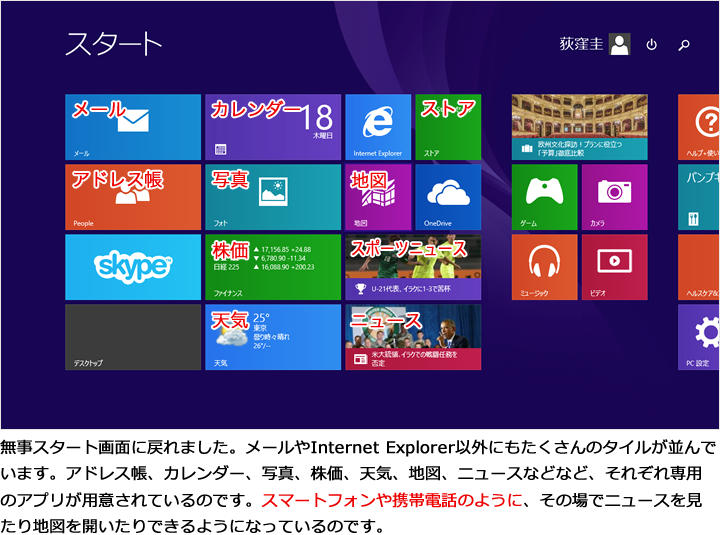Open the green Store tile
Image resolution: width=720 pixels, height=535 pixels.
coord(448,127)
